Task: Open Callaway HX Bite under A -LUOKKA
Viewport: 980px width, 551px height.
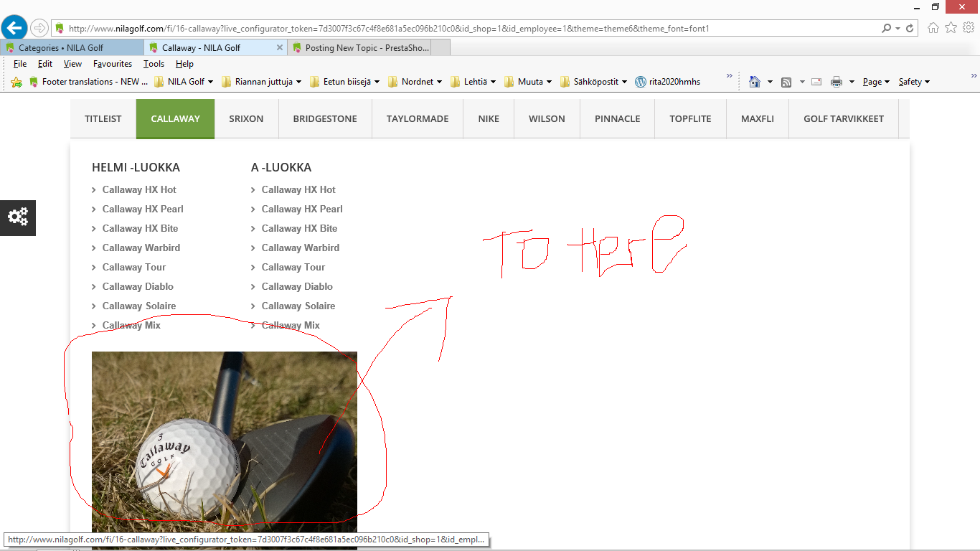Action: pos(299,228)
